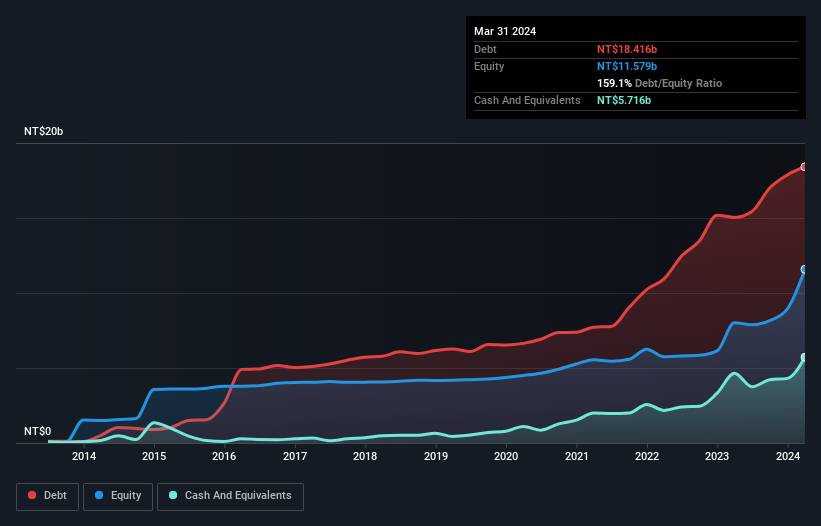Click the 159.1% Debt/Equity Ratio text
This screenshot has width=821, height=526.
point(659,83)
